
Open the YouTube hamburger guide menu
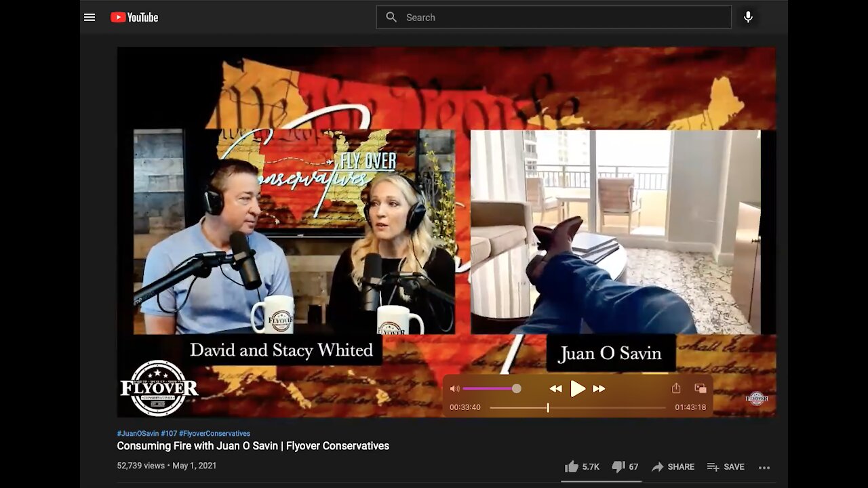tap(90, 18)
